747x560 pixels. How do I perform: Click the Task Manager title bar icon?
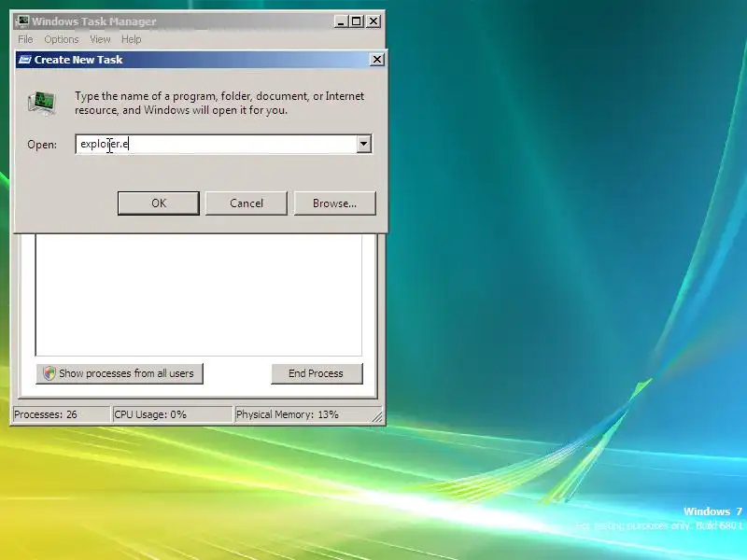point(22,21)
